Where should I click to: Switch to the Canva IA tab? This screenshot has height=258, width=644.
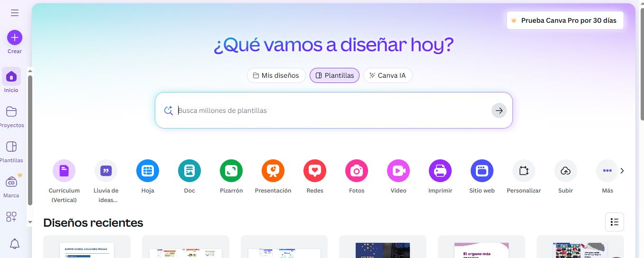[388, 75]
